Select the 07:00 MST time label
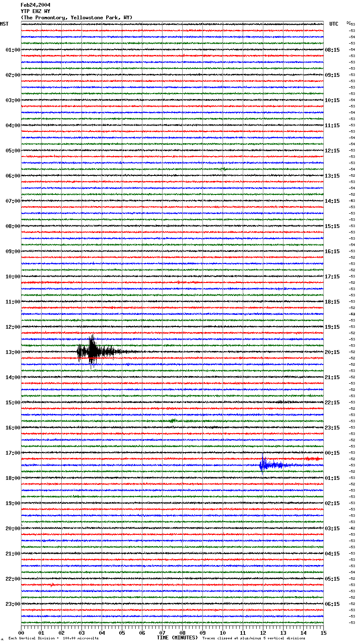Image resolution: width=357 pixels, height=644 pixels. point(13,201)
